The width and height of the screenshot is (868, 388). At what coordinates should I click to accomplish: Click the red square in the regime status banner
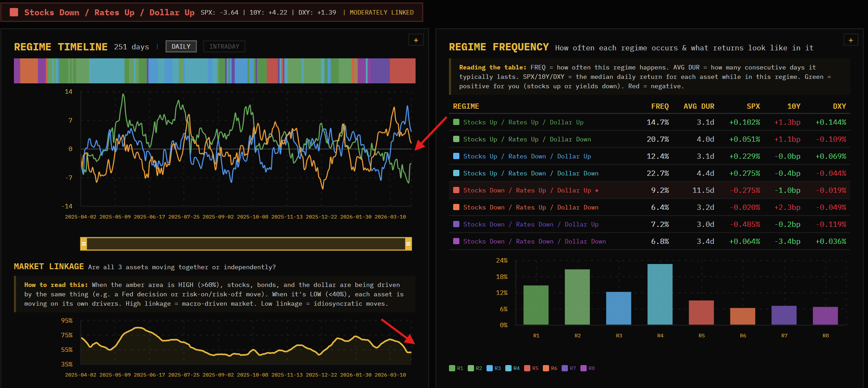[x=14, y=13]
